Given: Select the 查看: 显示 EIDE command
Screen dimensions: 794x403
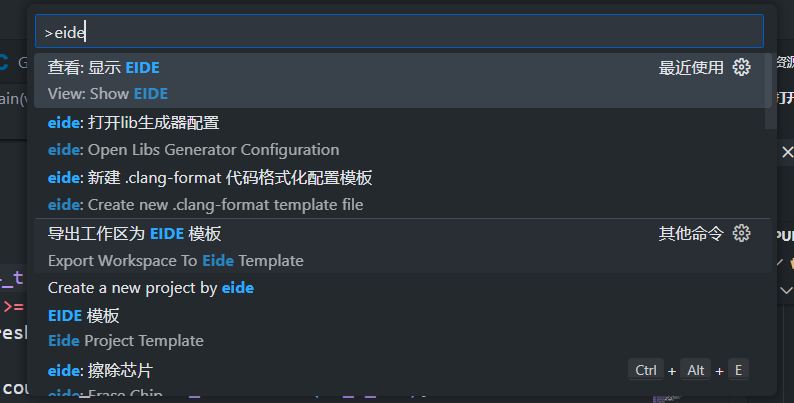Looking at the screenshot, I should pyautogui.click(x=403, y=80).
